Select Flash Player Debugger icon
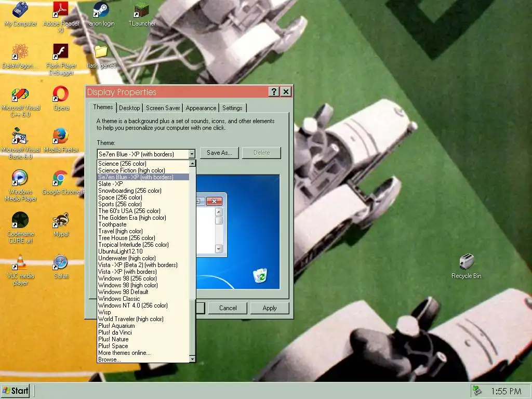The image size is (532, 399). tap(61, 59)
